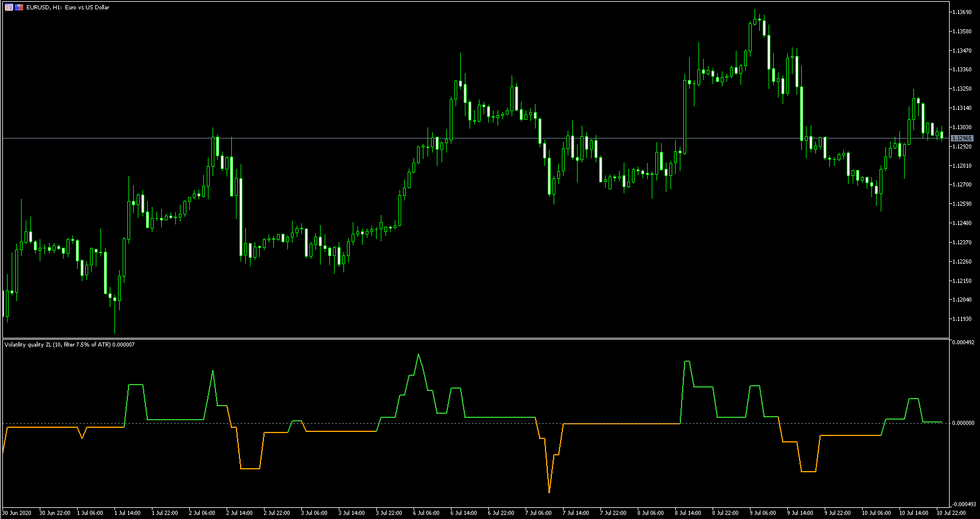Click the 7 Jul 06:00 time label
The height and width of the screenshot is (519, 980).
[538, 513]
